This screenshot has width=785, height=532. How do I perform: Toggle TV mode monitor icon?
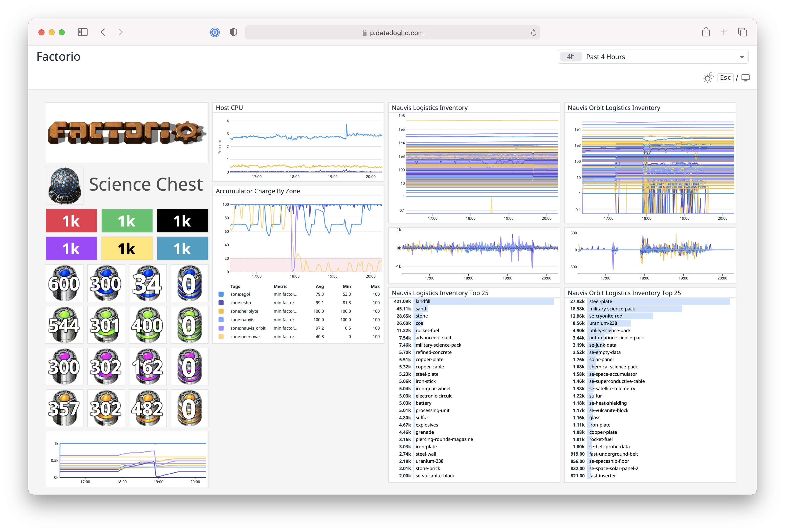tap(746, 78)
